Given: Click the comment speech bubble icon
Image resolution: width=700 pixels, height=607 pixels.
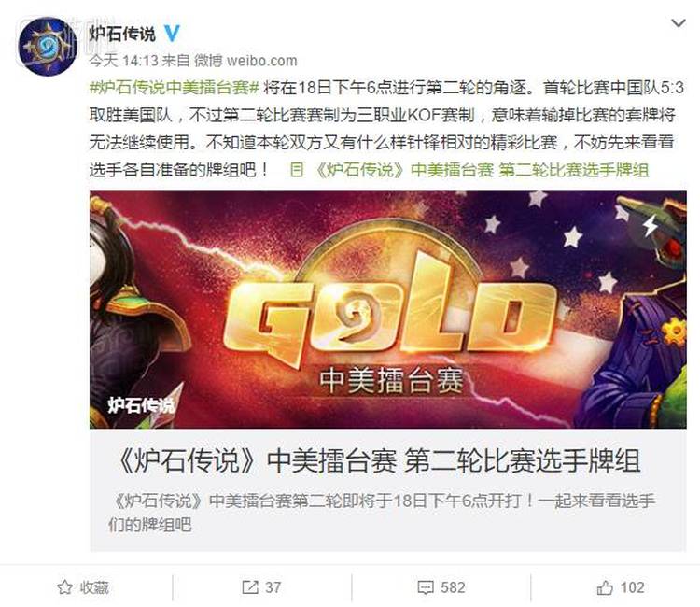Looking at the screenshot, I should pyautogui.click(x=426, y=587).
